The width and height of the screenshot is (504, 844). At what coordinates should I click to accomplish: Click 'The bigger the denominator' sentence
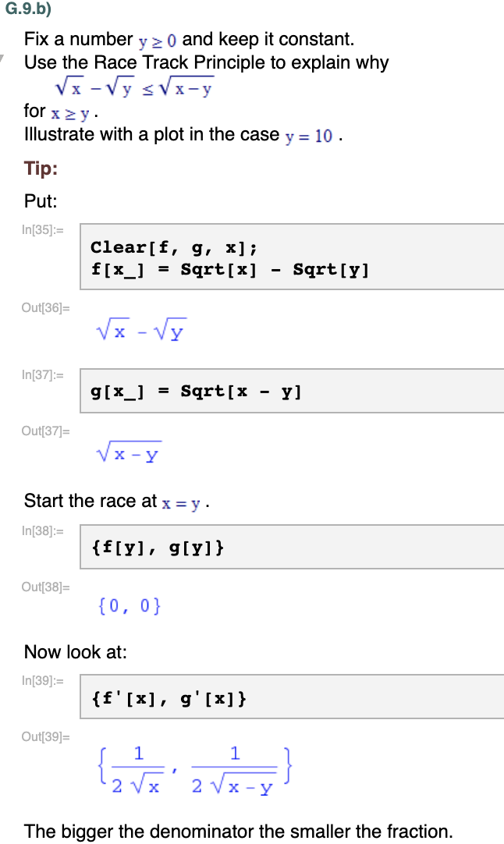(239, 831)
